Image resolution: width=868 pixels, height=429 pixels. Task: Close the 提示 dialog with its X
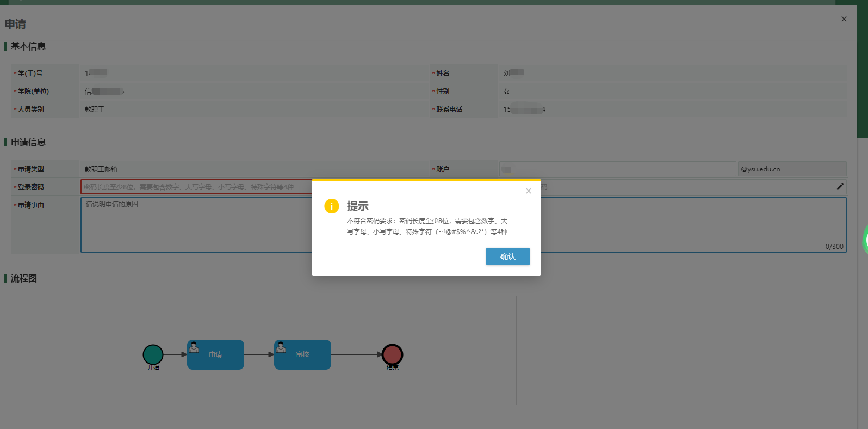coord(528,191)
